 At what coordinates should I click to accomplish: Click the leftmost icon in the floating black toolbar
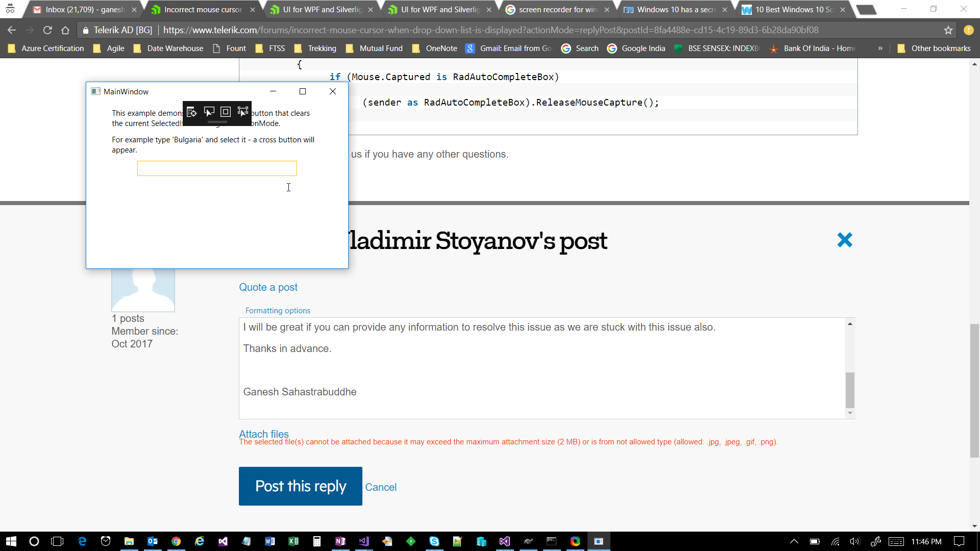191,112
